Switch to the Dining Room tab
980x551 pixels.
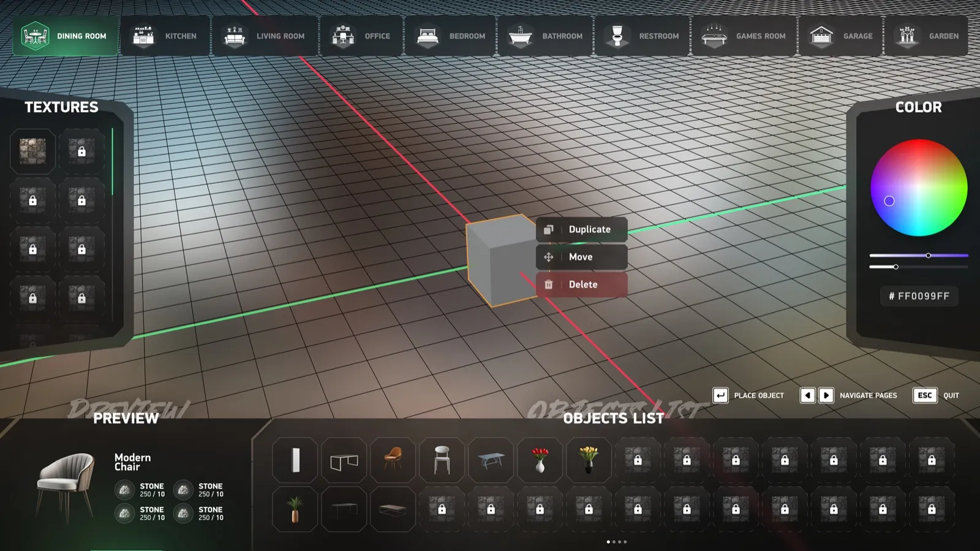(x=66, y=36)
